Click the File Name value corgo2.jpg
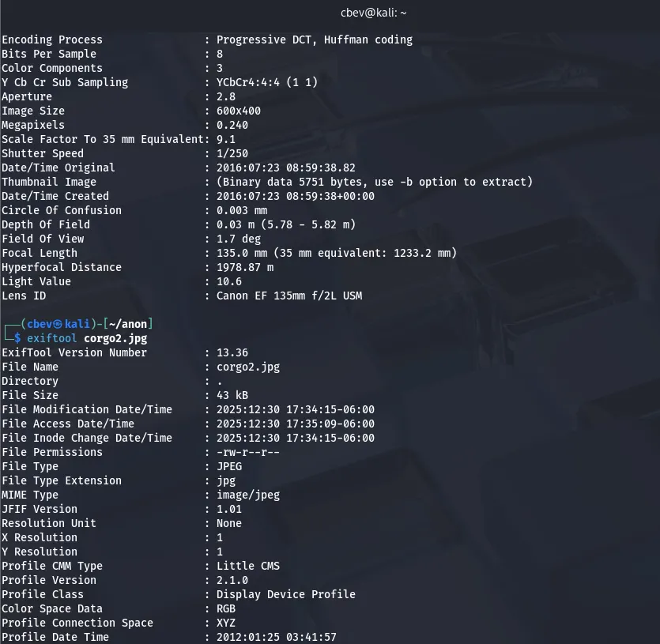Viewport: 660px width, 644px height. tap(248, 367)
